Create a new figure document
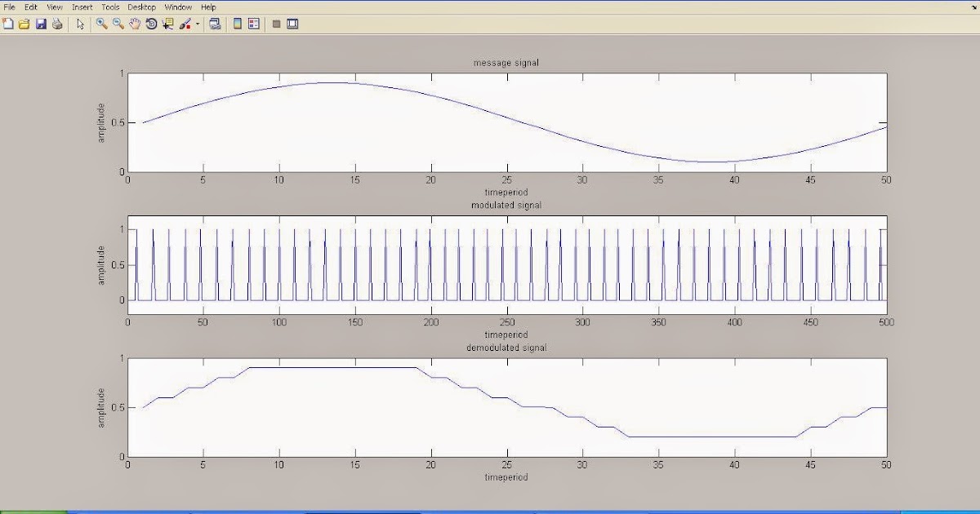This screenshot has width=980, height=514. (8, 24)
